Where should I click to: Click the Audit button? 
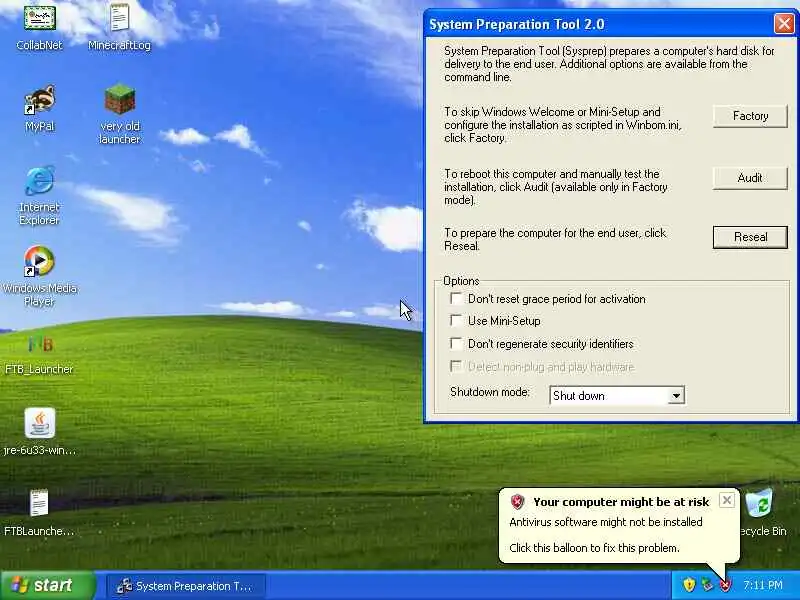pos(750,178)
